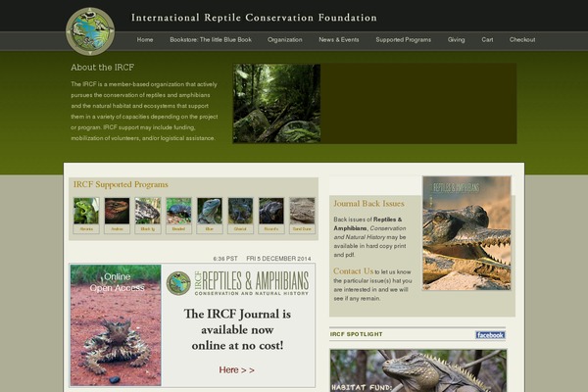Open the Habitat Fund iguana spotlight image
Viewport: 588px width, 392px height.
pos(418,371)
